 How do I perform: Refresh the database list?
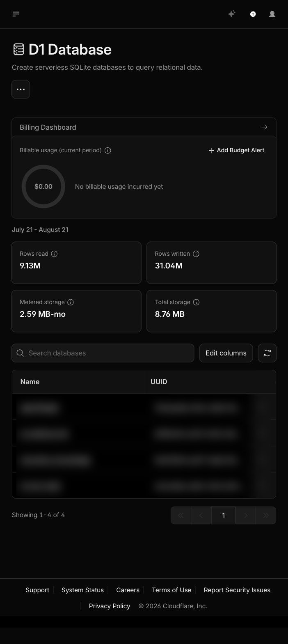coord(267,353)
